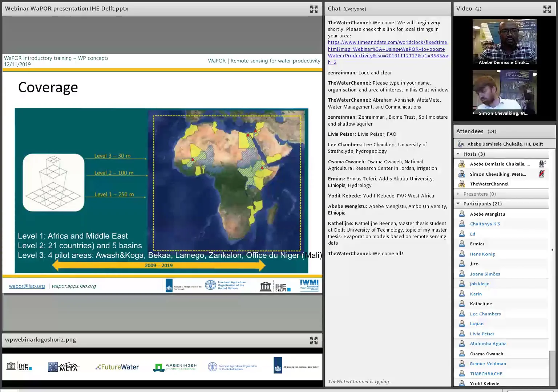Screen dimensions: 558x392
Task: Select Abebe Demissie Chukalla's video thumbnail
Action: pyautogui.click(x=504, y=41)
